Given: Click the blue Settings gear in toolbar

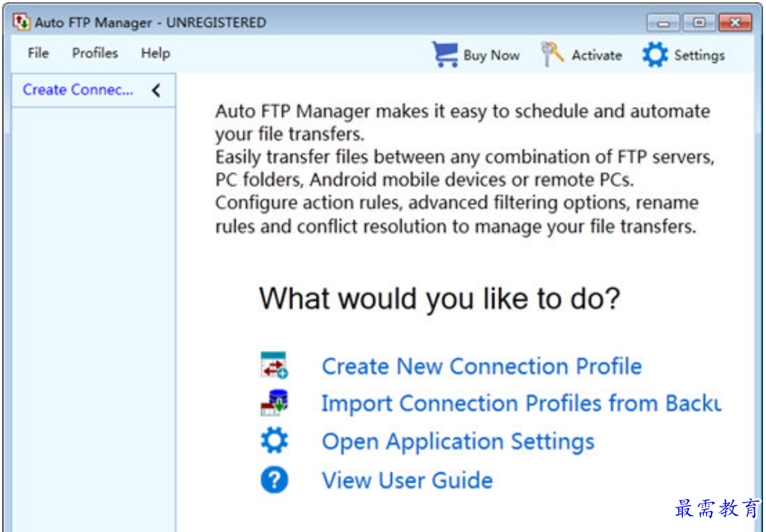Looking at the screenshot, I should pyautogui.click(x=655, y=54).
